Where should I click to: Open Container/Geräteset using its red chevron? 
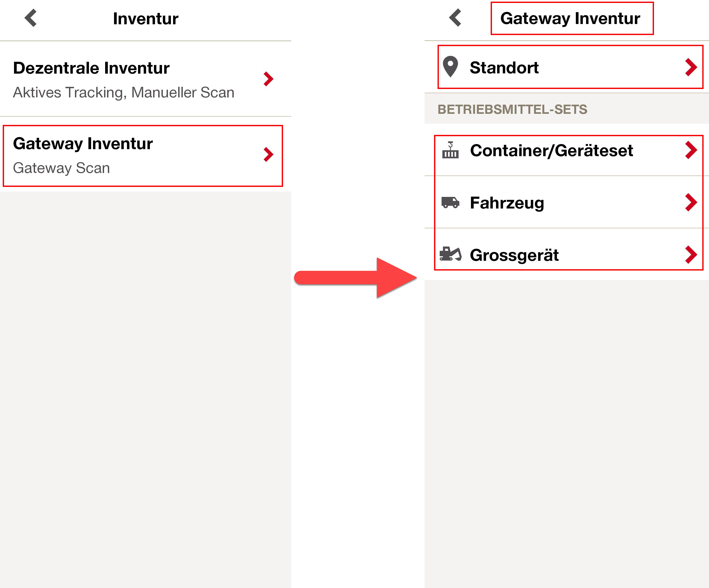(691, 150)
